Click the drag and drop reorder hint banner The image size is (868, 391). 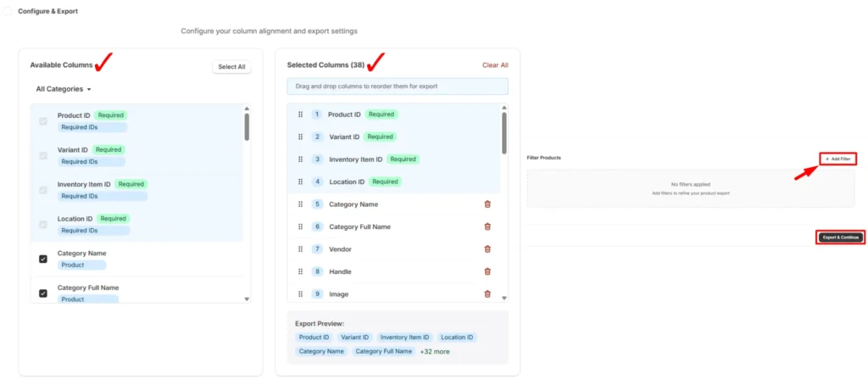click(398, 87)
